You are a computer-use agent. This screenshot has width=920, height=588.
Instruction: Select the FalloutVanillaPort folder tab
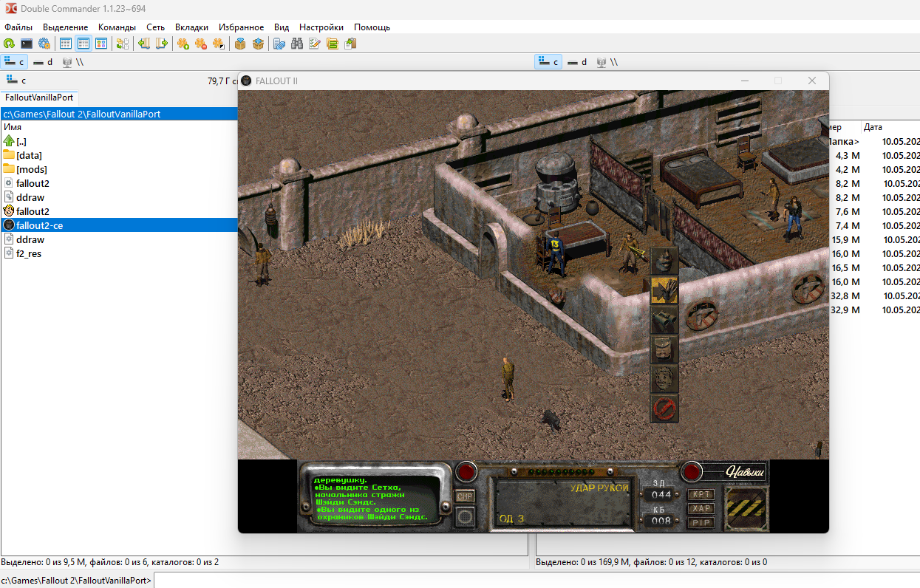(39, 98)
